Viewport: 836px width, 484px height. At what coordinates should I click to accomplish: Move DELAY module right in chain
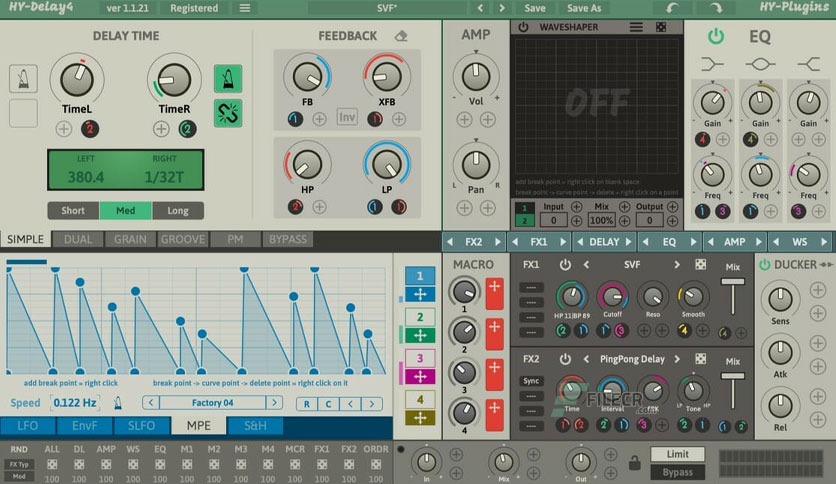point(629,242)
